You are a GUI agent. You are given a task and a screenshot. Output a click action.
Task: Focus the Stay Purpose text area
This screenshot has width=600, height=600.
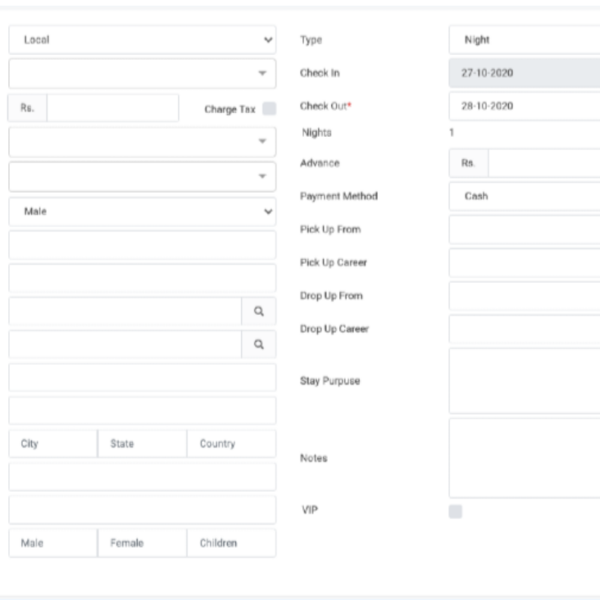click(x=525, y=381)
